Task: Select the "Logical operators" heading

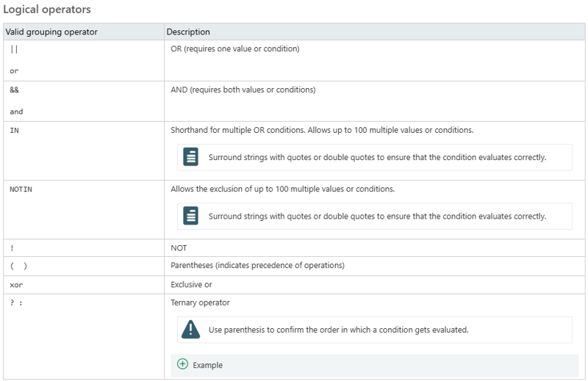Action: (x=47, y=10)
